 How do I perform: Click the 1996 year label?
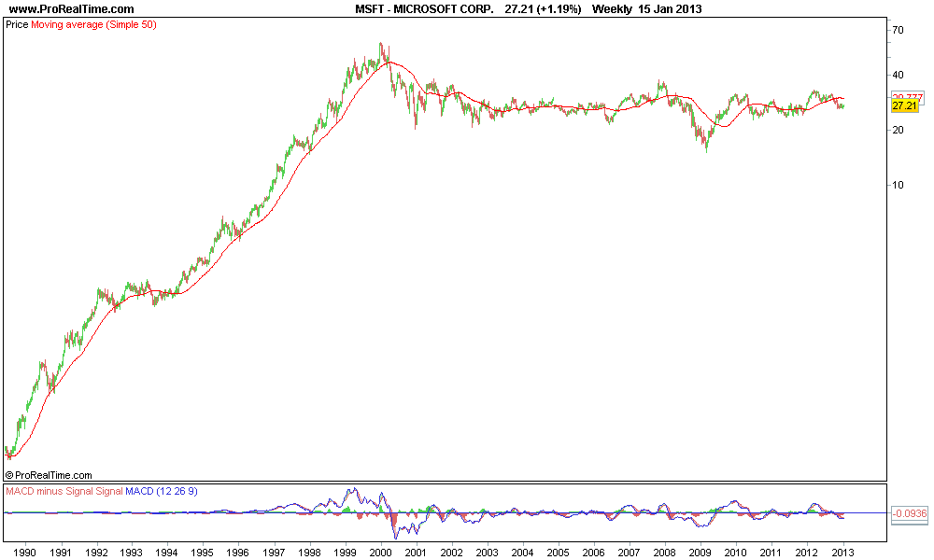(x=238, y=553)
